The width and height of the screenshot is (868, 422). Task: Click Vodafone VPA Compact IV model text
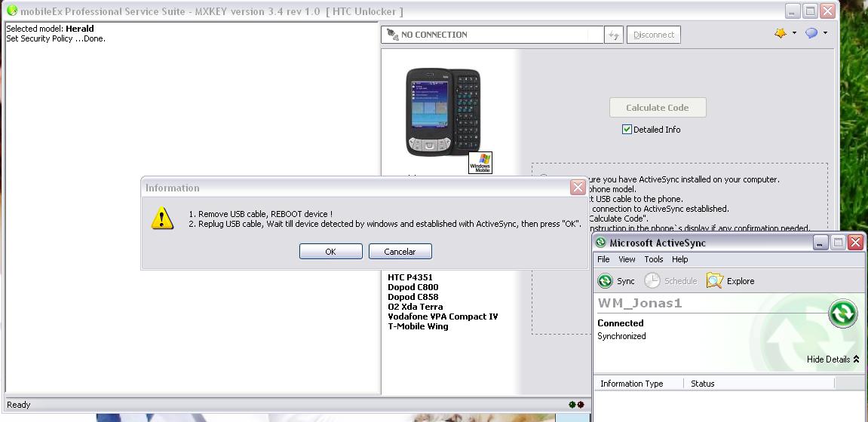pos(443,316)
